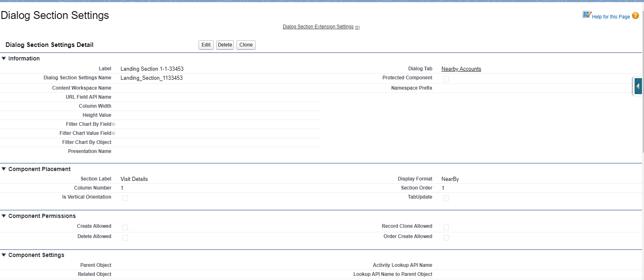Jump to Dialog Section Extension Settings link
Screen dimensions: 644x280
(x=318, y=27)
